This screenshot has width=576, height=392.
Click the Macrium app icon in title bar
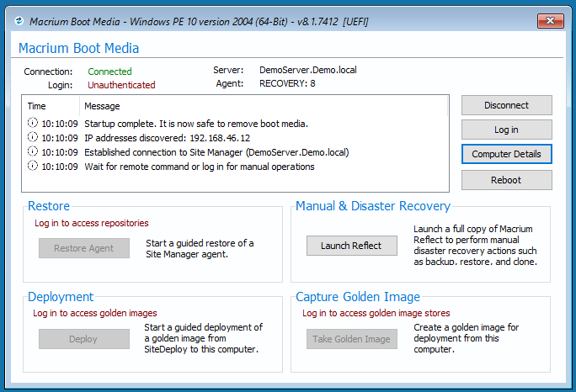point(19,21)
